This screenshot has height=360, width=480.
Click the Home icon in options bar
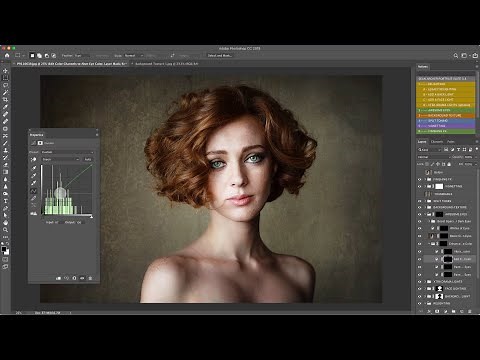coord(7,55)
